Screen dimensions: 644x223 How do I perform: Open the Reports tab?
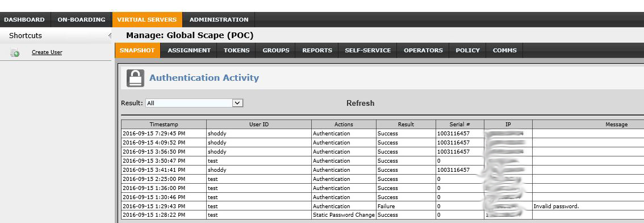[x=317, y=51]
